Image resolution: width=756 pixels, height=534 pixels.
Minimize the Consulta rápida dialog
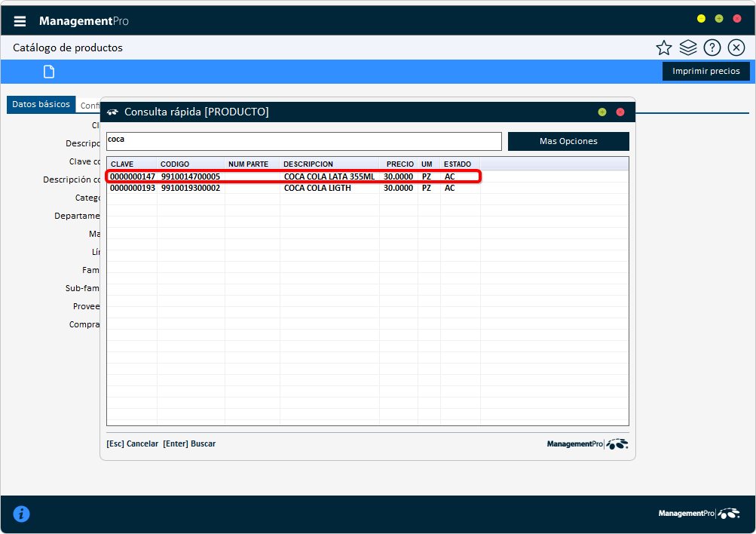click(601, 112)
